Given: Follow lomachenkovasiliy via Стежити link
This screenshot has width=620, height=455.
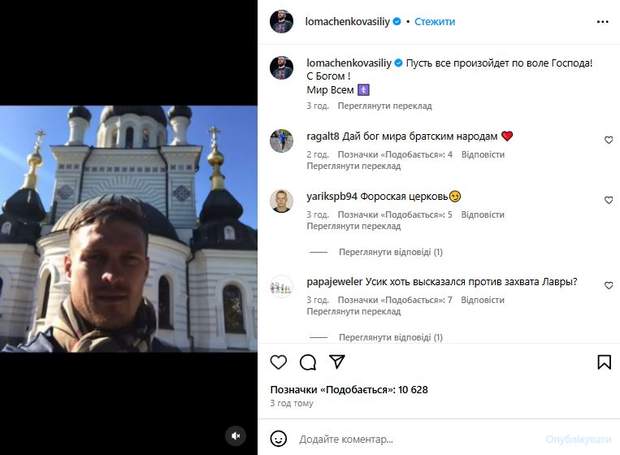Looking at the screenshot, I should [x=434, y=21].
